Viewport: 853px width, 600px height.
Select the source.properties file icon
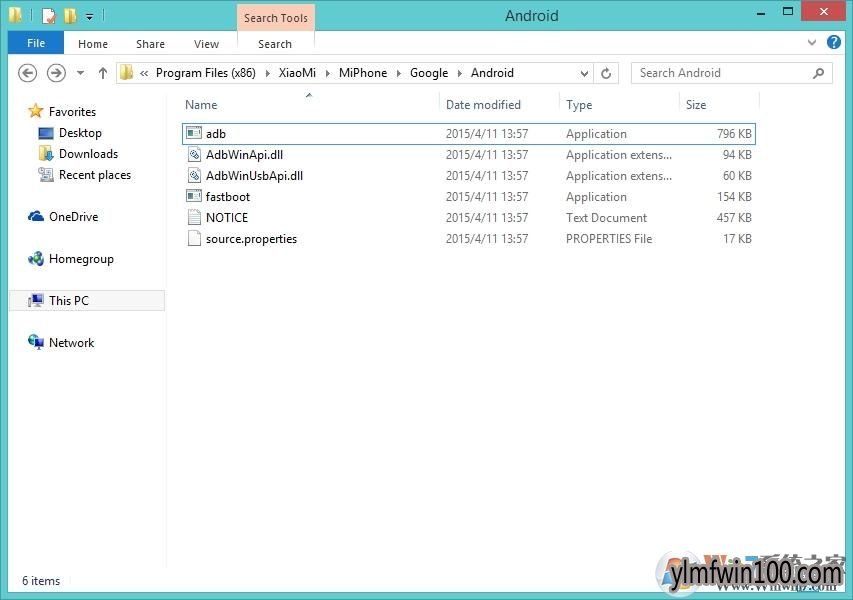coord(194,238)
